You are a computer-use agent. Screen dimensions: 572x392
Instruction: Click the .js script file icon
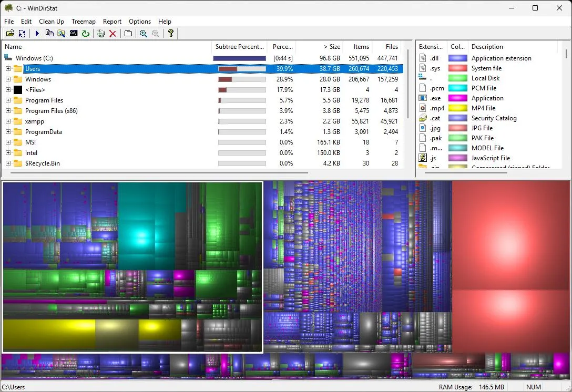point(423,158)
